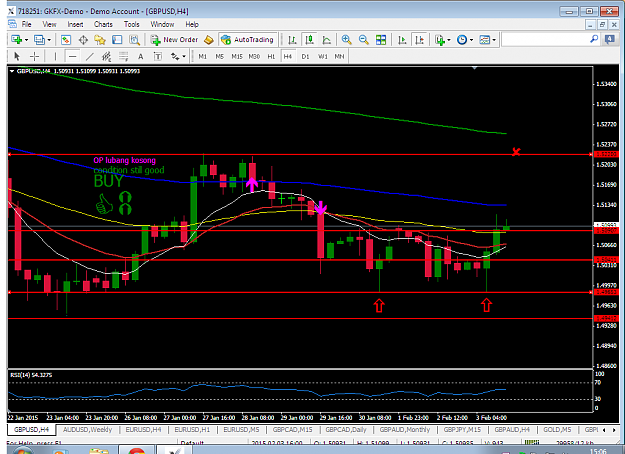Open the Navigator panel star-folder icon

100,39
